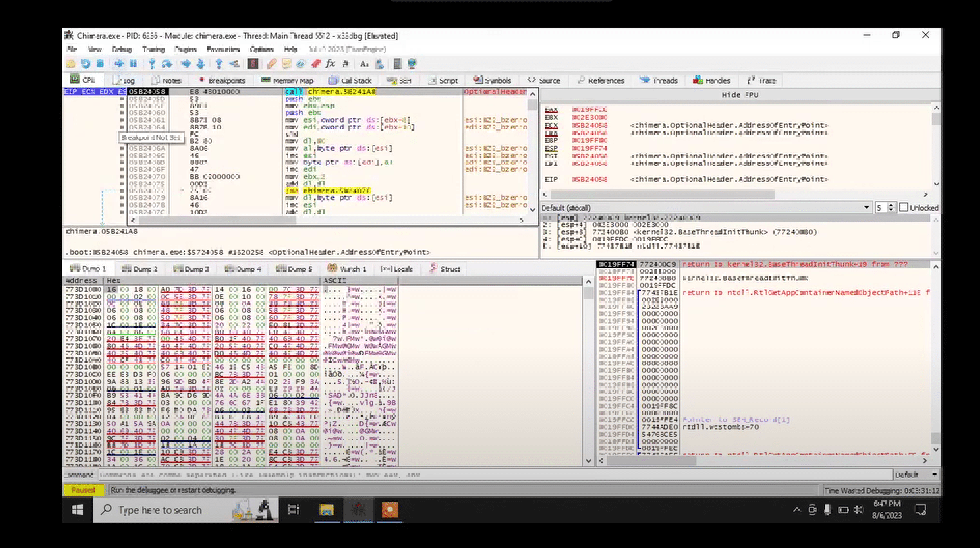Stop debugging with the square toolbar icon
Viewport: 980px width, 548px height.
click(100, 64)
